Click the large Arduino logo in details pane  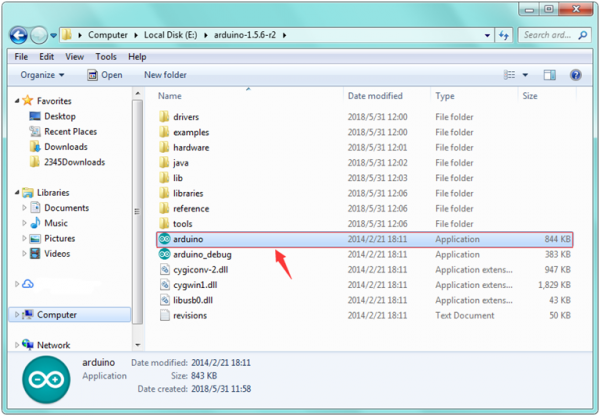[46, 379]
